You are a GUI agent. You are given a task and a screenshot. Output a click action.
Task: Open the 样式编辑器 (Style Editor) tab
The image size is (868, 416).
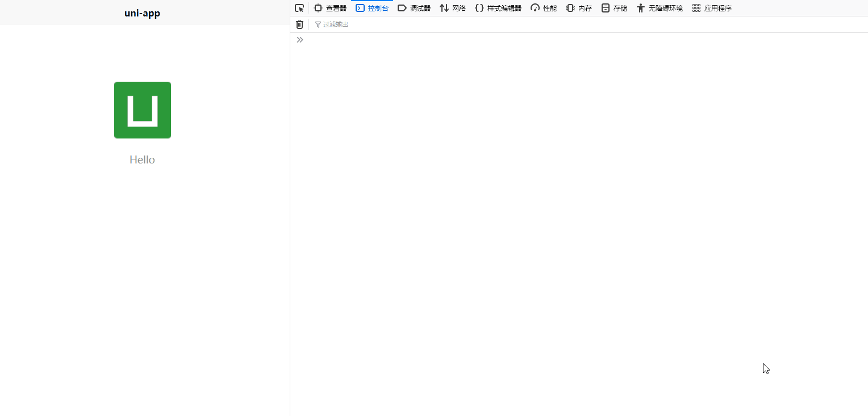tap(498, 8)
